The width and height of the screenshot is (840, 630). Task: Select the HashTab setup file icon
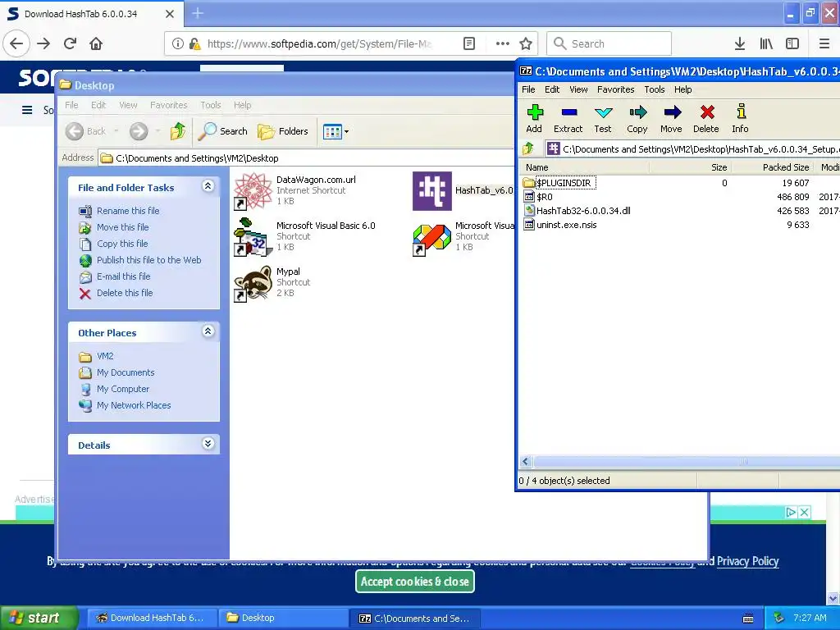click(431, 190)
